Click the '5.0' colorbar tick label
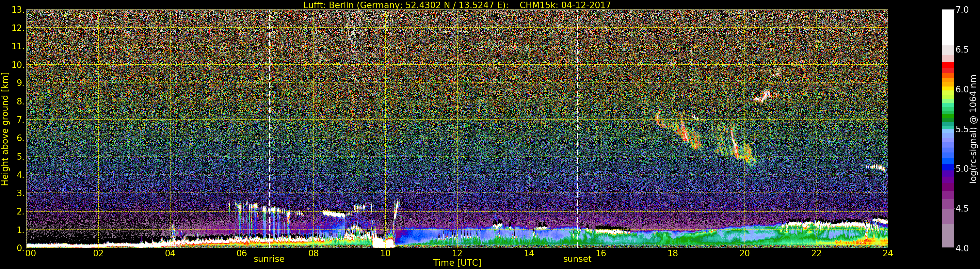Viewport: 980px width, 269px height. (x=962, y=169)
